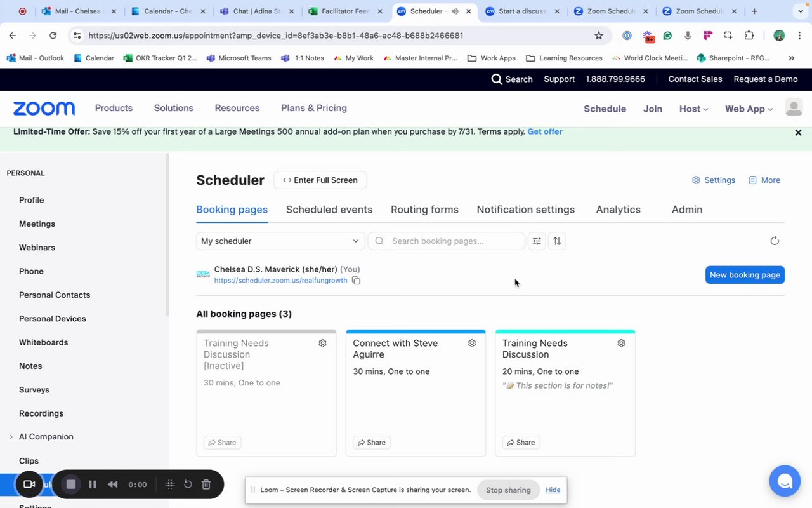Copy the scheduler.zoom.us/realfungrowth link
Viewport: 812px width, 508px height.
pyautogui.click(x=356, y=281)
